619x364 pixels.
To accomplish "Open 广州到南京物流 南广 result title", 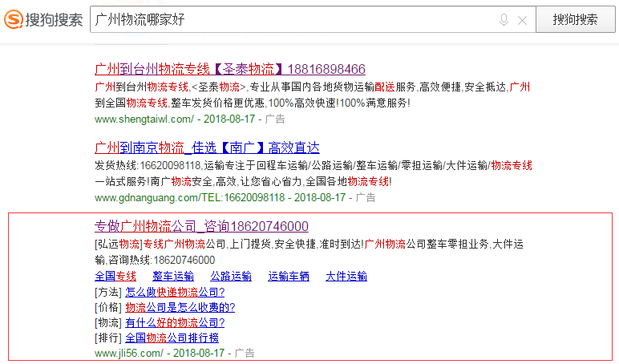I will (207, 148).
